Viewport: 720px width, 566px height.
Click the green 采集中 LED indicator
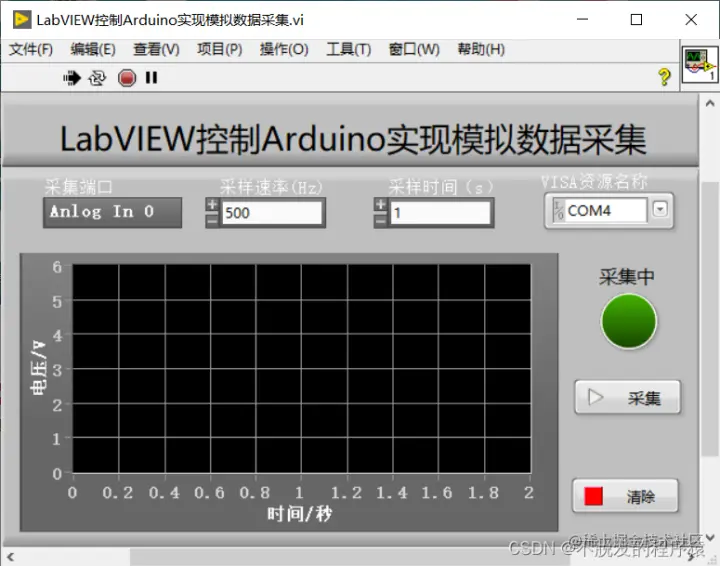628,322
